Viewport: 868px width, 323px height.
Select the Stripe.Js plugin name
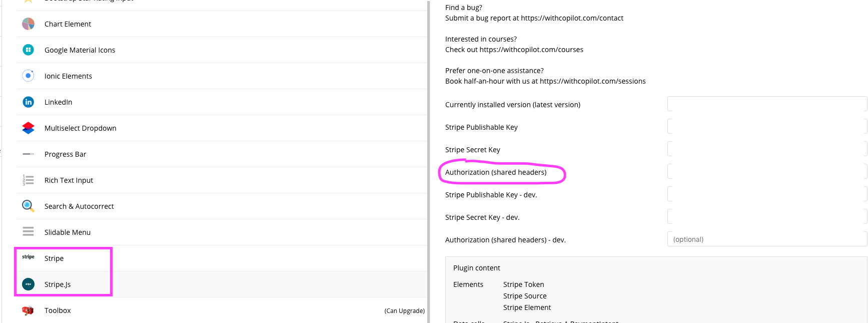58,284
